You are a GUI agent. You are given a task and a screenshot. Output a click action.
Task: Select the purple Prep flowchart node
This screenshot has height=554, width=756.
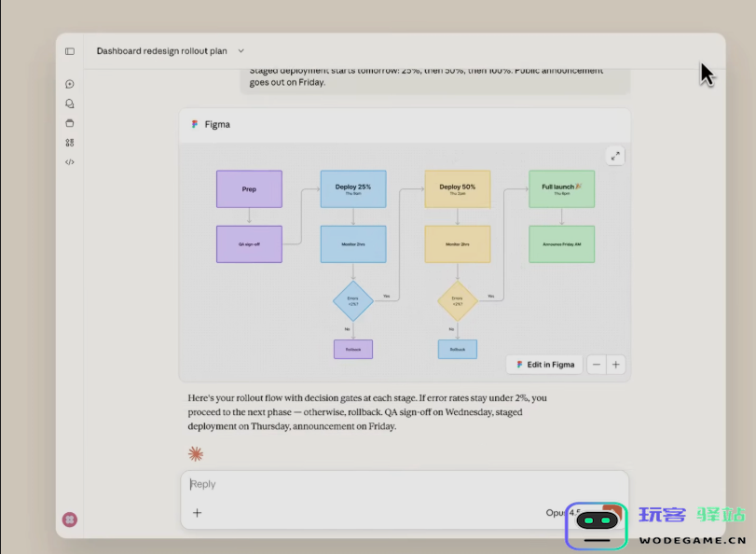point(249,188)
